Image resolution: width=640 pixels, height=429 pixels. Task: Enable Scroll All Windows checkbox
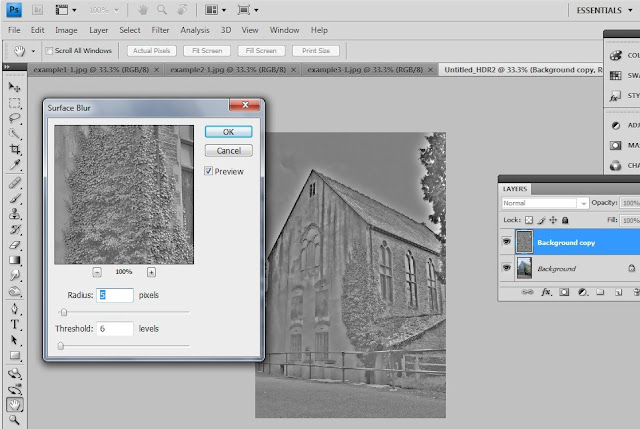pyautogui.click(x=49, y=50)
